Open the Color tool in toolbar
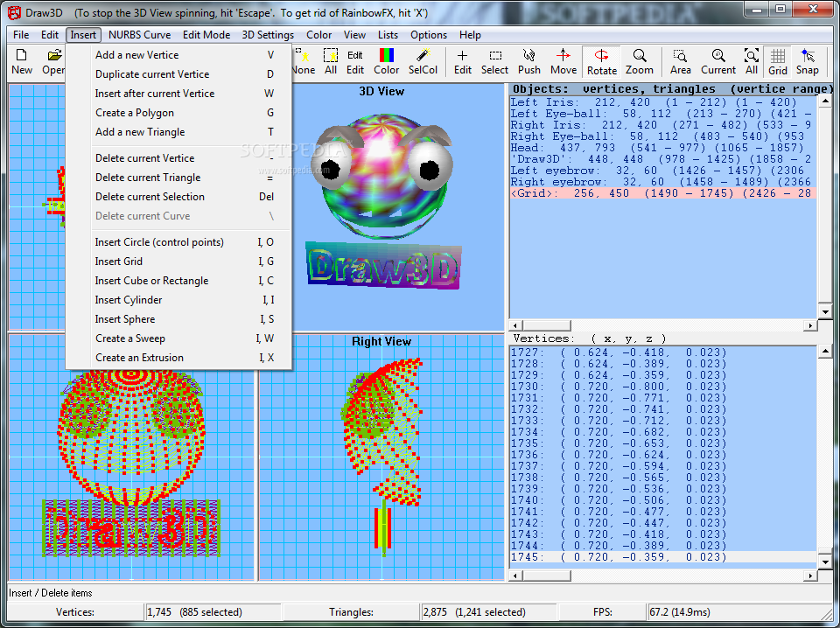840x628 pixels. click(386, 61)
